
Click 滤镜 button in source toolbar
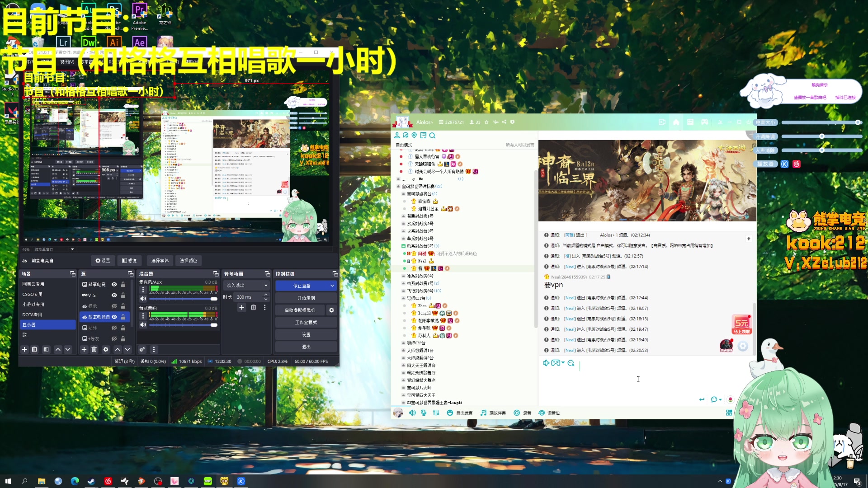point(129,261)
